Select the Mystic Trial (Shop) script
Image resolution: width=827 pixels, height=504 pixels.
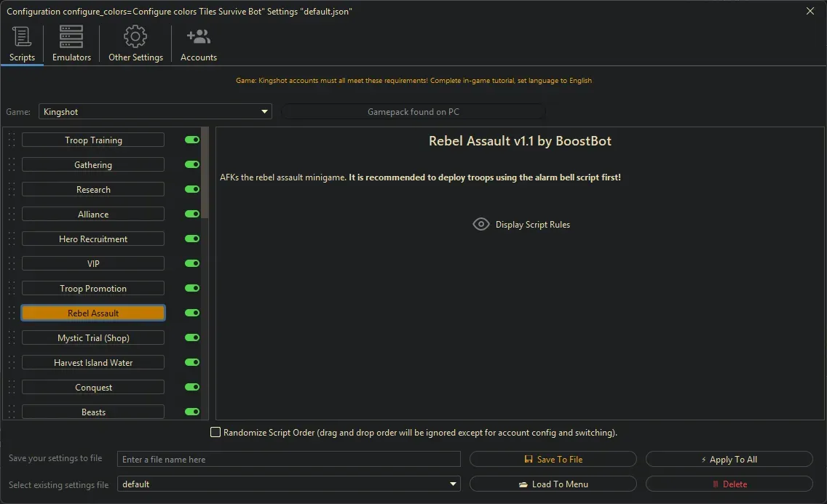(x=93, y=338)
